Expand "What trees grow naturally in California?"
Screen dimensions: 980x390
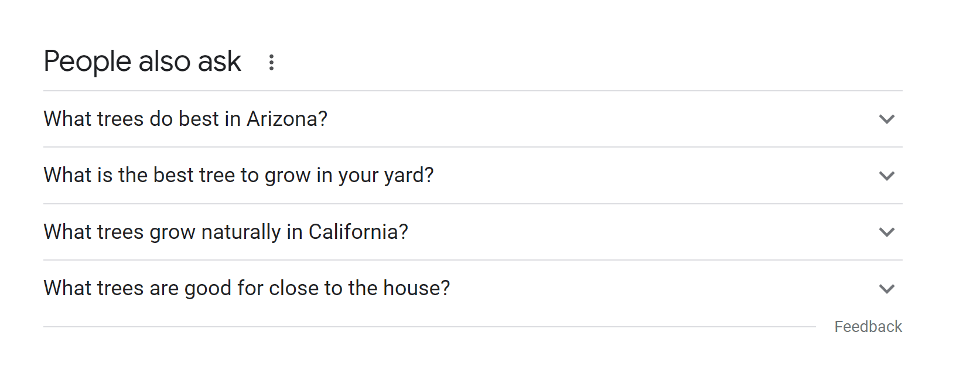click(226, 232)
